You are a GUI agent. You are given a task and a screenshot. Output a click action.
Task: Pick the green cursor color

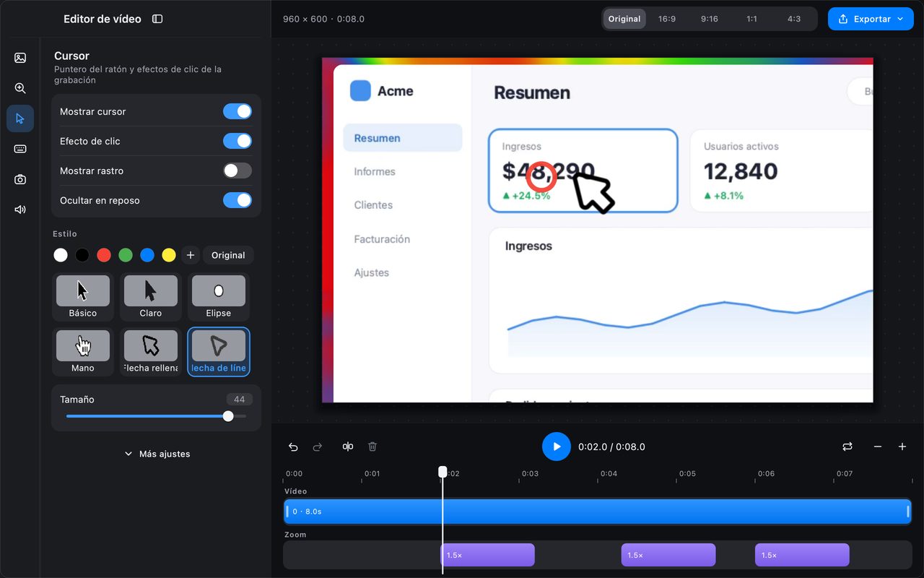(126, 255)
